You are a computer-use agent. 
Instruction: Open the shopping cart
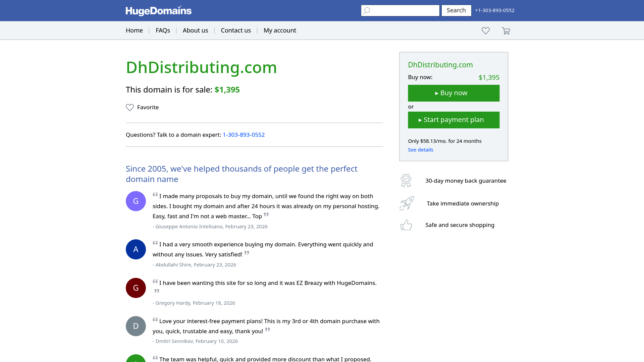[506, 31]
